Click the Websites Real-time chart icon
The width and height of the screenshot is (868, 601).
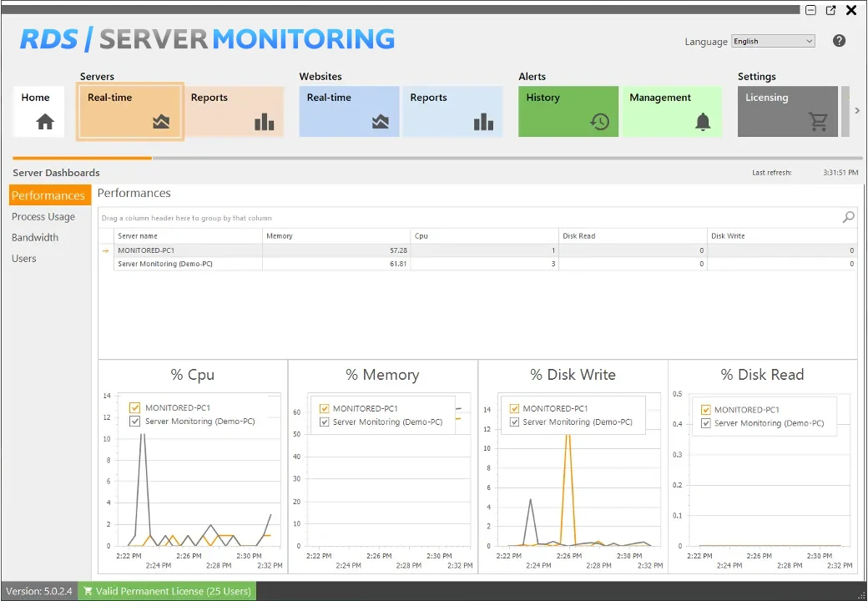tap(380, 122)
